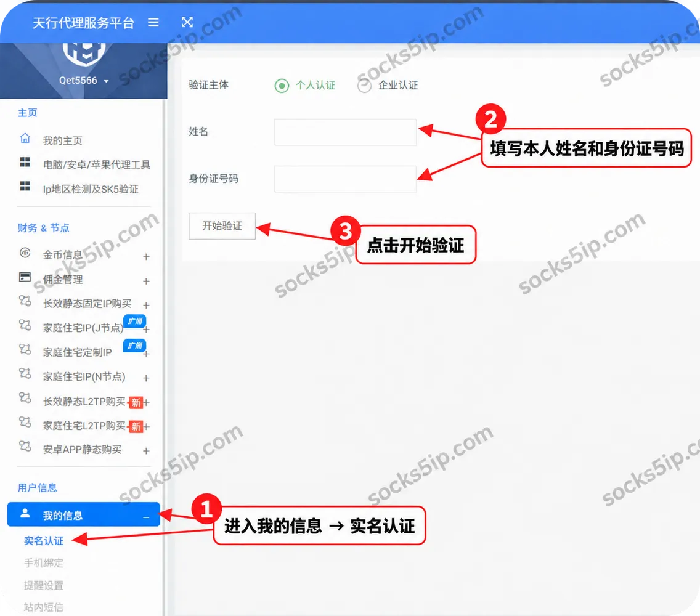Open the 实名认证 submenu link
Screen dimensions: 700x616
tap(44, 541)
